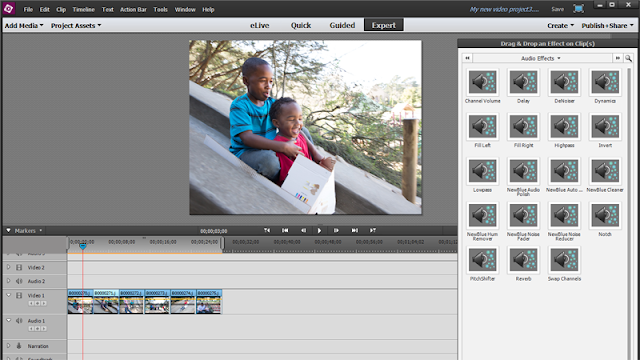640x360 pixels.
Task: Open the File menu
Action: coord(28,9)
